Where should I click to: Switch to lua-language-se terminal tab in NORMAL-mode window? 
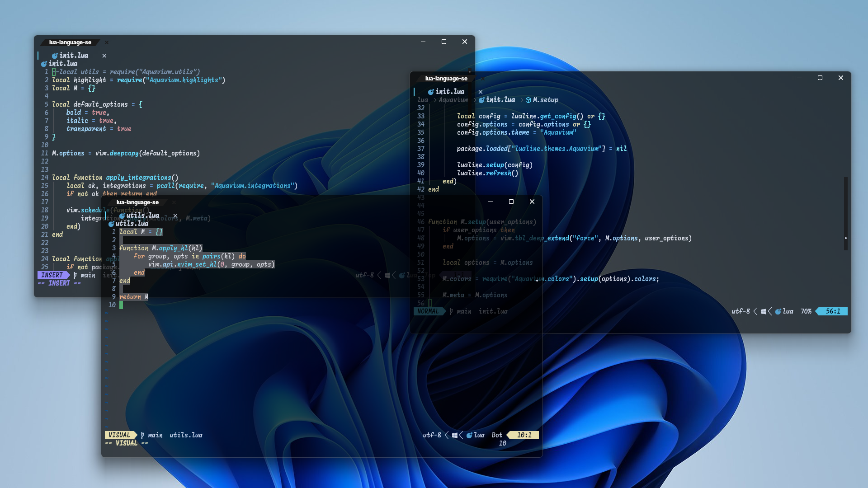tap(446, 79)
